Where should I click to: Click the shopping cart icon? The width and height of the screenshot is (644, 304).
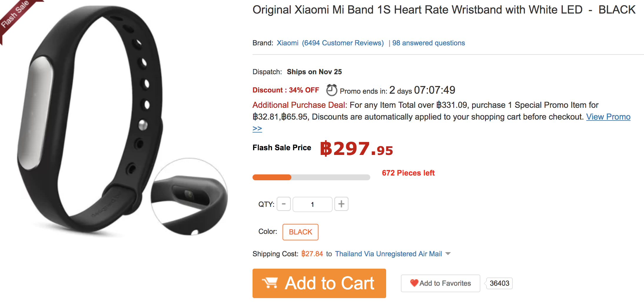(x=270, y=283)
